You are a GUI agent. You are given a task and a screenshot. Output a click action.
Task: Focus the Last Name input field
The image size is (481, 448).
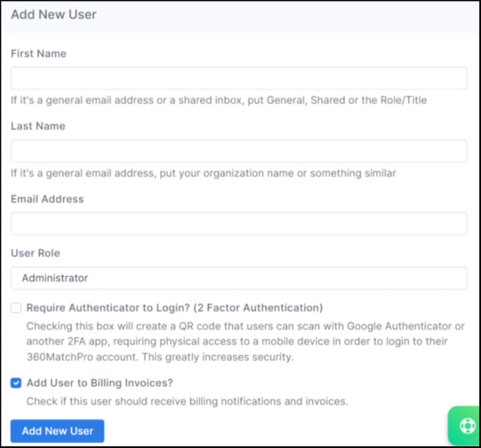coord(238,151)
